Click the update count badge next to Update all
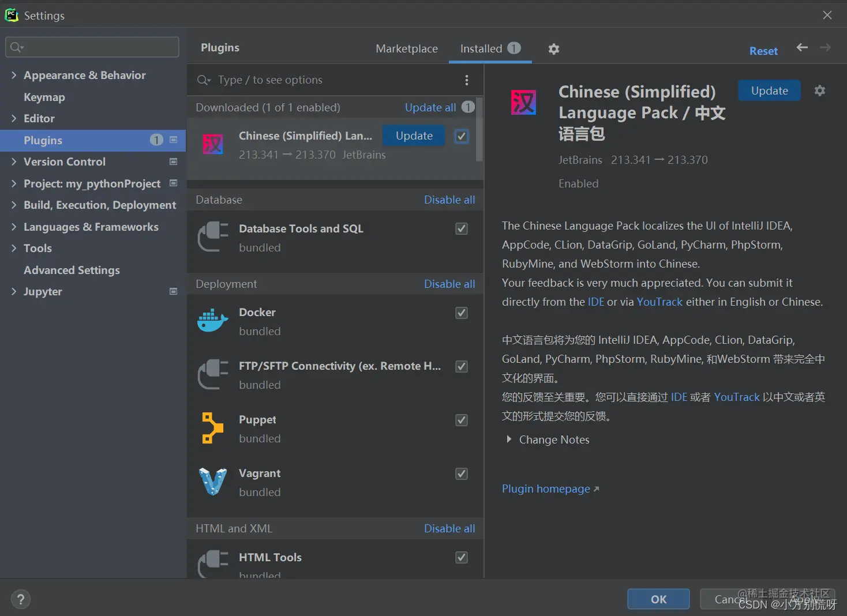Image resolution: width=847 pixels, height=616 pixels. 468,107
